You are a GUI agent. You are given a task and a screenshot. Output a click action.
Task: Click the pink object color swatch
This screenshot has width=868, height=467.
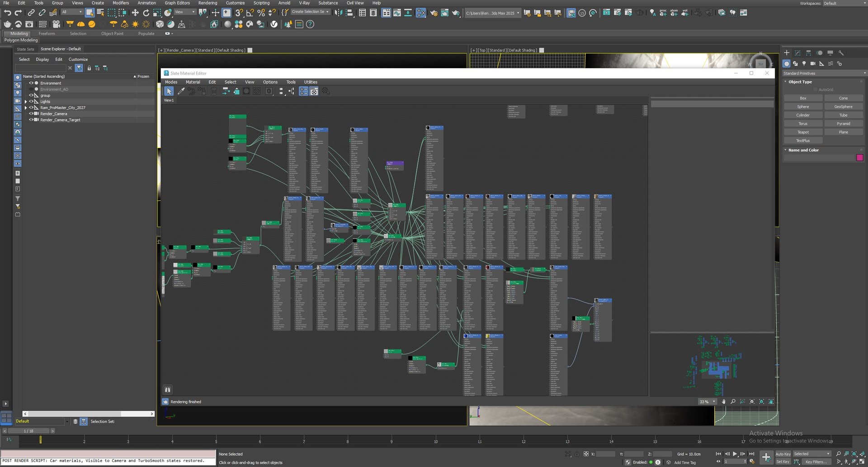pyautogui.click(x=860, y=158)
